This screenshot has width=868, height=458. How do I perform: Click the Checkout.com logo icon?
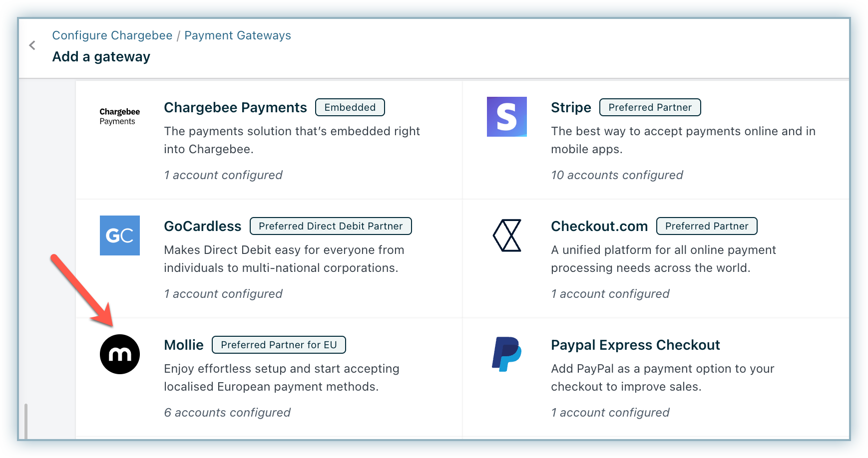pos(507,235)
